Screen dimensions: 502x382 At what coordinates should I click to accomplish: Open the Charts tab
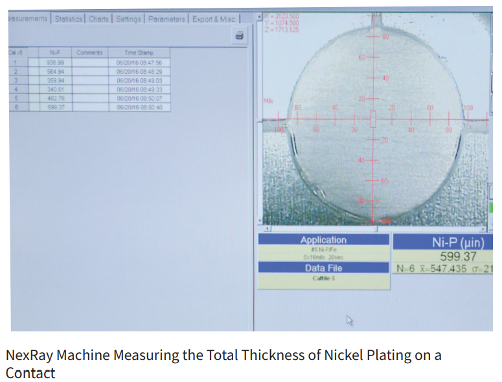[98, 19]
